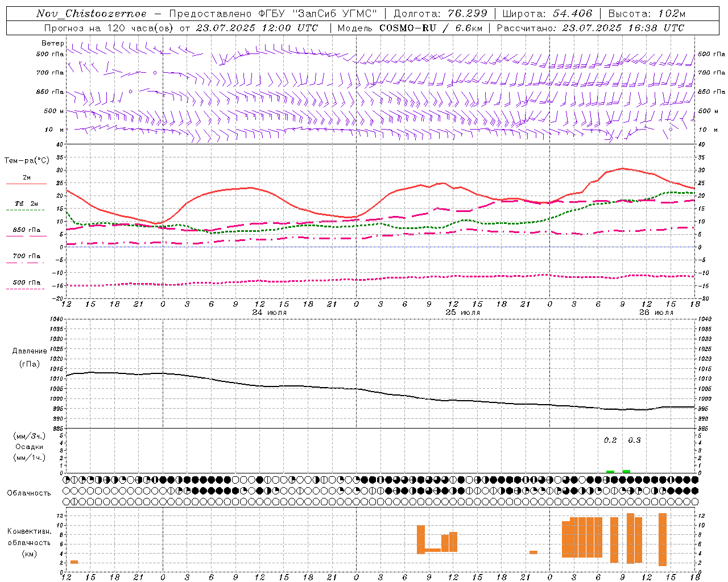Click the 'Давление' pressure panel label
Viewport: 728px width, 582px height.
30,351
